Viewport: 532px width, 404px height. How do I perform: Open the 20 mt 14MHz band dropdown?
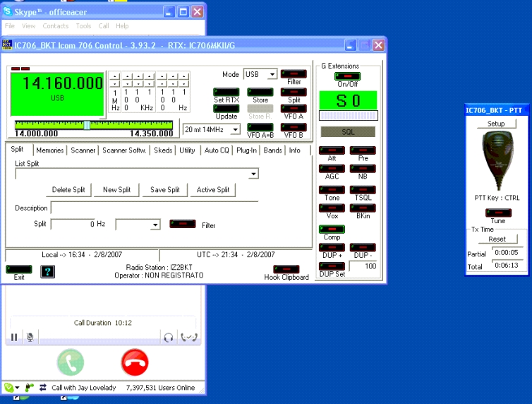(235, 130)
